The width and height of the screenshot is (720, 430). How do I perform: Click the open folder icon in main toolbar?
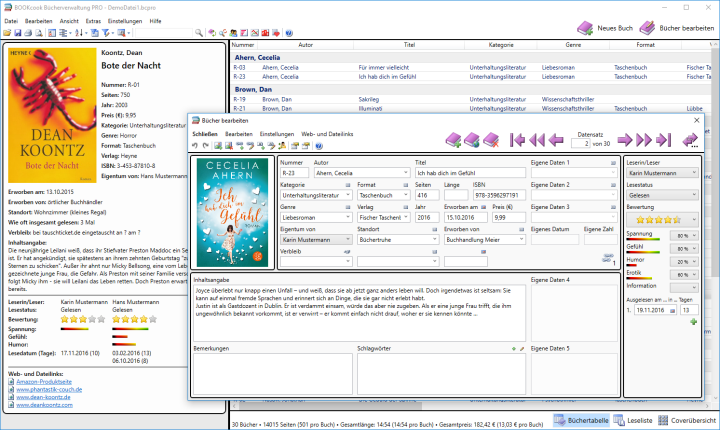click(x=8, y=33)
